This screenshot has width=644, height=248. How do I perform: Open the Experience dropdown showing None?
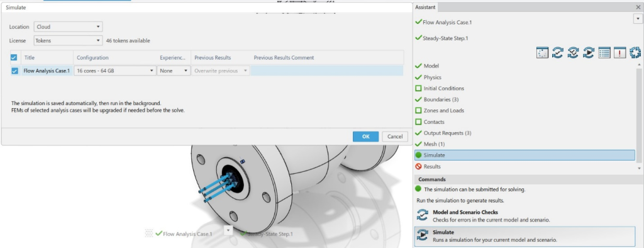[174, 70]
